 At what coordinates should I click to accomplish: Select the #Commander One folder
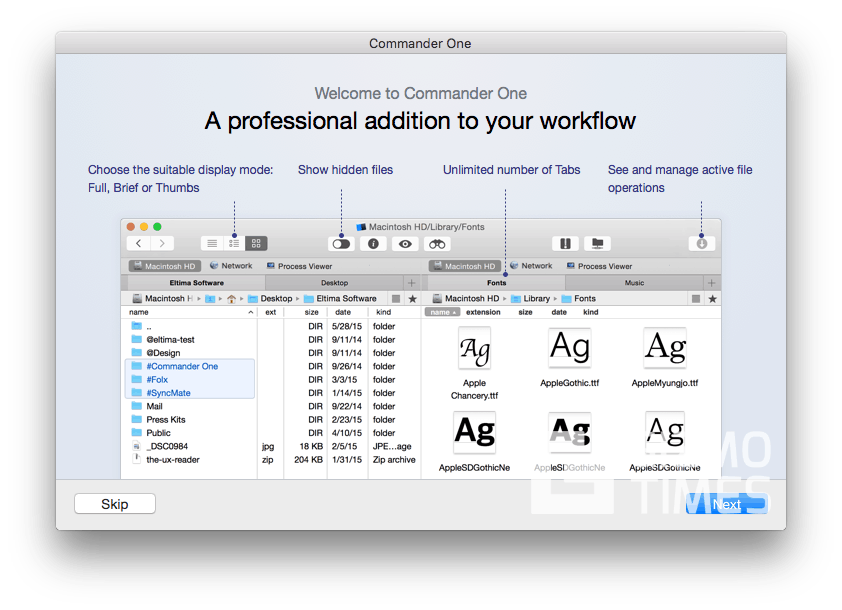click(x=273, y=366)
